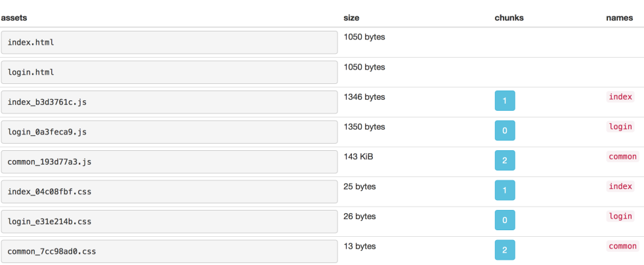
Task: Select the login.html asset row
Action: [169, 72]
